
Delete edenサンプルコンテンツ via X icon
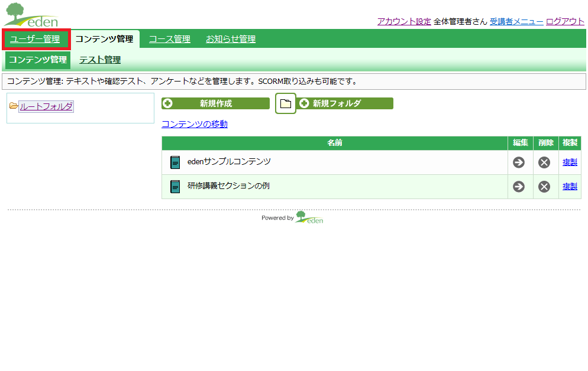coord(544,162)
